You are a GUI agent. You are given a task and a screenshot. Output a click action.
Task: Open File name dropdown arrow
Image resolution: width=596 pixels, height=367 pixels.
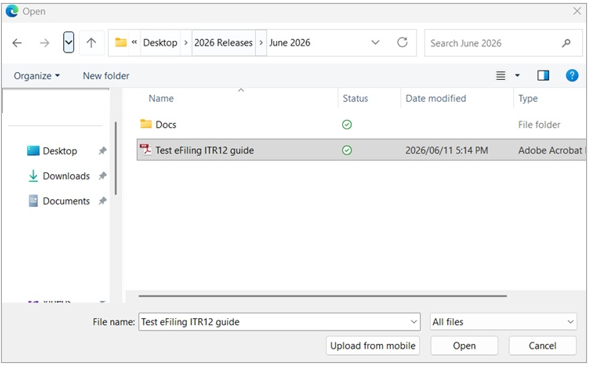[x=414, y=322]
